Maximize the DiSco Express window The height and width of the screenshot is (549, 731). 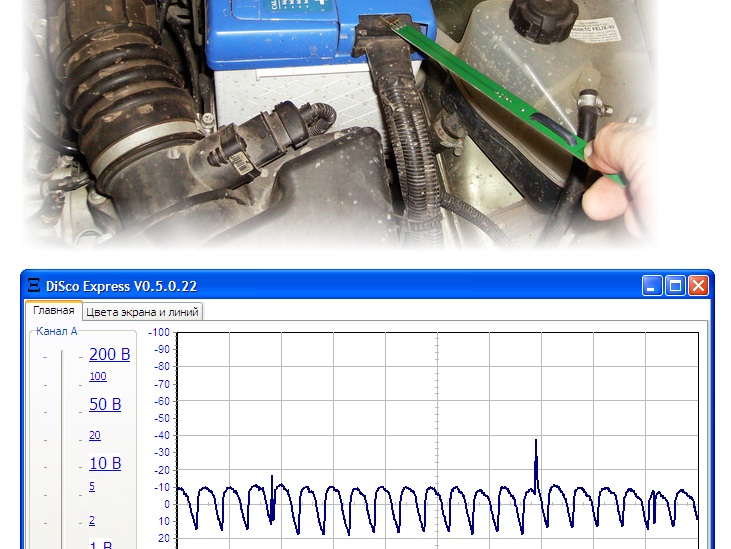(x=675, y=286)
